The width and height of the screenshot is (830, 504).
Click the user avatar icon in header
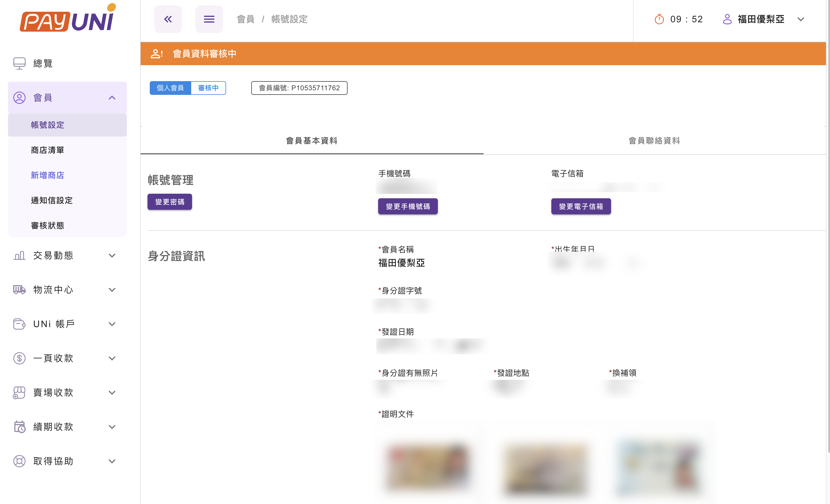point(727,19)
